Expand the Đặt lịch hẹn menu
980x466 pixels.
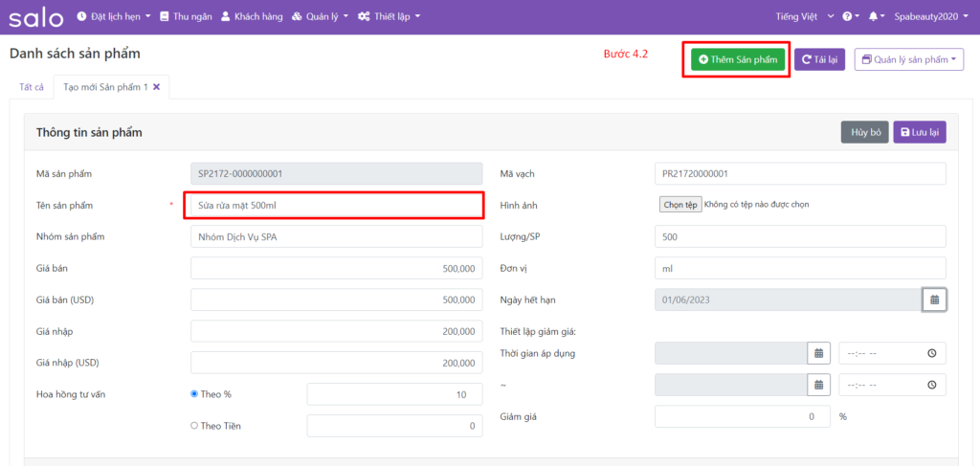(x=113, y=17)
